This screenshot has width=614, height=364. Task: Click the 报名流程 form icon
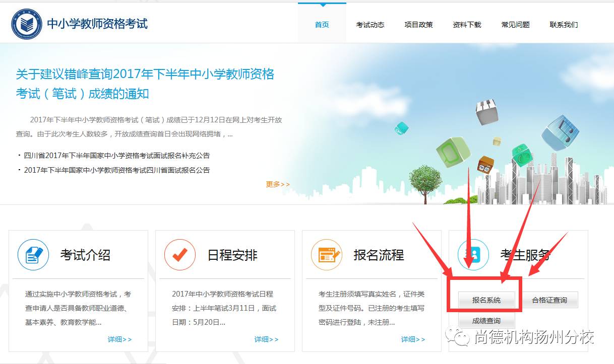click(x=327, y=255)
